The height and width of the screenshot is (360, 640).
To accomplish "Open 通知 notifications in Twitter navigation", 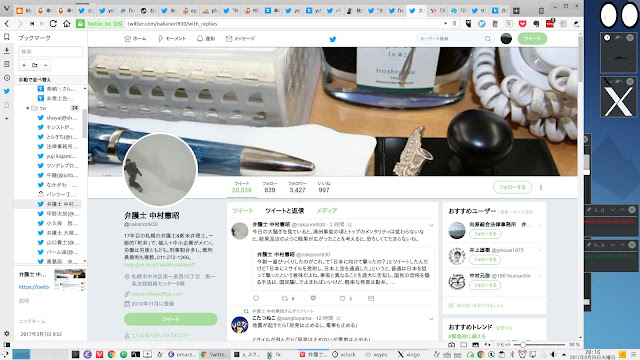I will pyautogui.click(x=206, y=38).
